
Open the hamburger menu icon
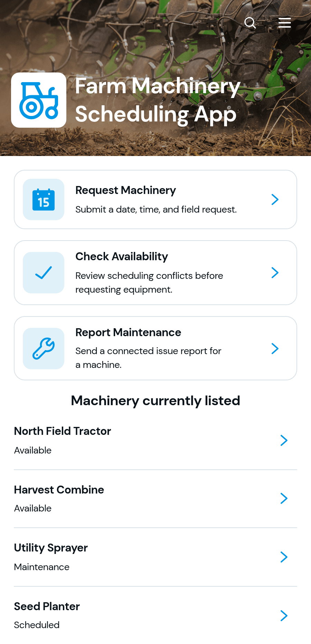click(x=285, y=23)
